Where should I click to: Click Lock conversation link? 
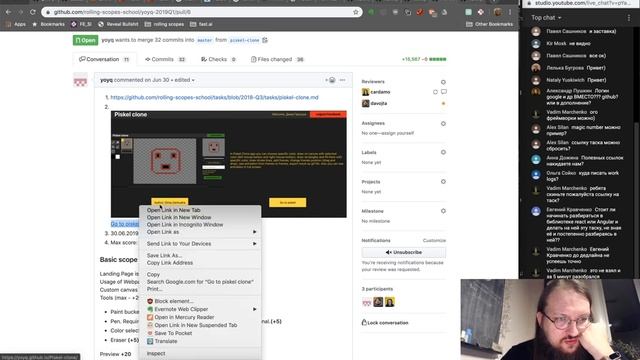click(385, 322)
